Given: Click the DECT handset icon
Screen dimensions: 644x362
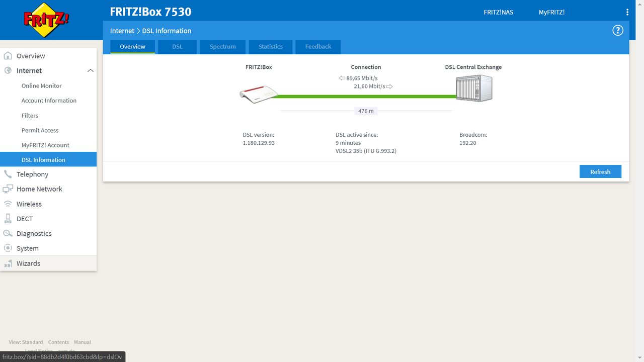Looking at the screenshot, I should (8, 219).
